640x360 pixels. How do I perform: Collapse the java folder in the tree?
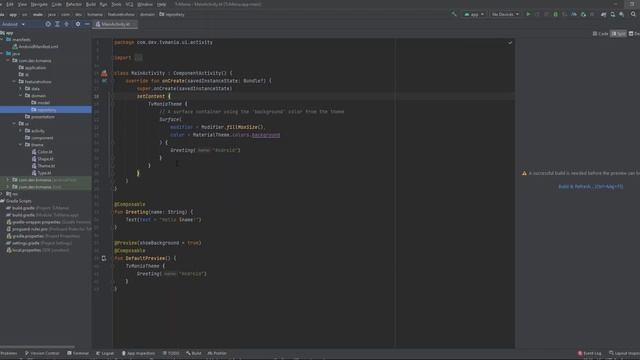tap(2, 53)
